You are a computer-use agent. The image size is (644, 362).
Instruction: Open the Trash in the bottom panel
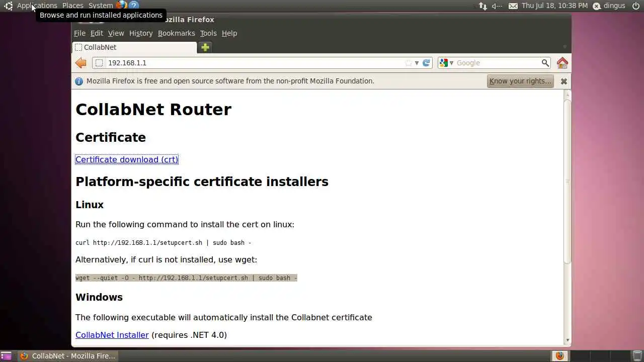coord(637,356)
